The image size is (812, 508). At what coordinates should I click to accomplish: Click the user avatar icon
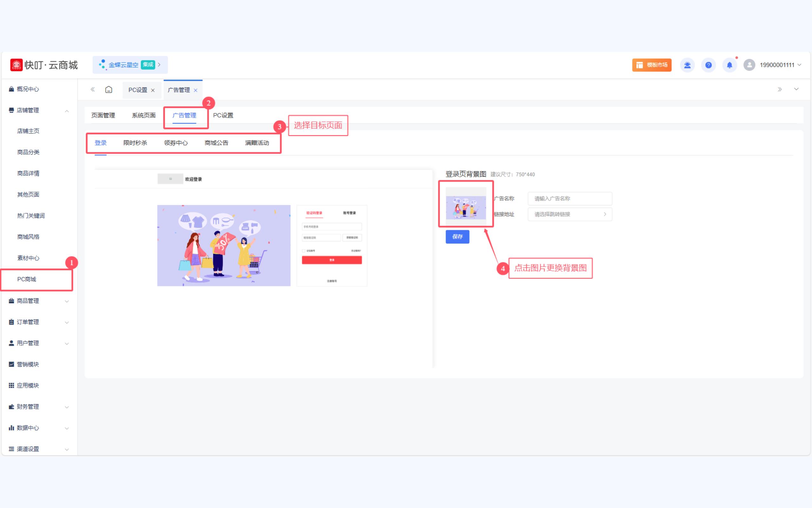coord(749,65)
